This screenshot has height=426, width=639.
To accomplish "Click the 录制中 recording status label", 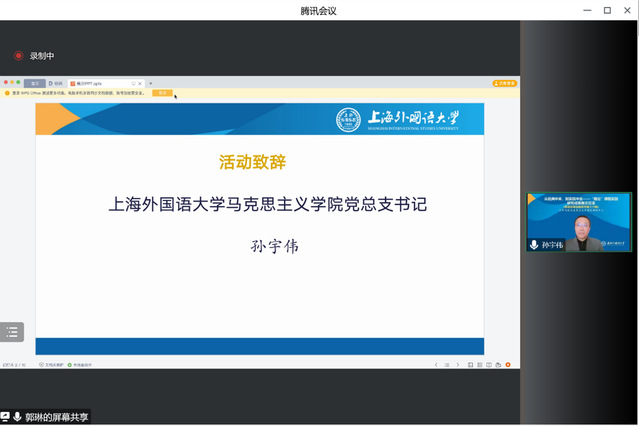I will (42, 56).
